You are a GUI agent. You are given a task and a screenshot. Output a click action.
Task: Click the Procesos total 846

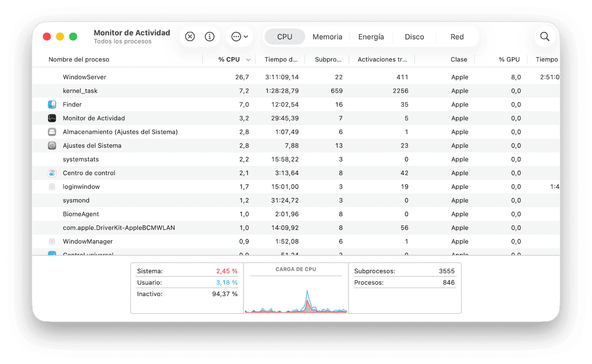point(449,282)
